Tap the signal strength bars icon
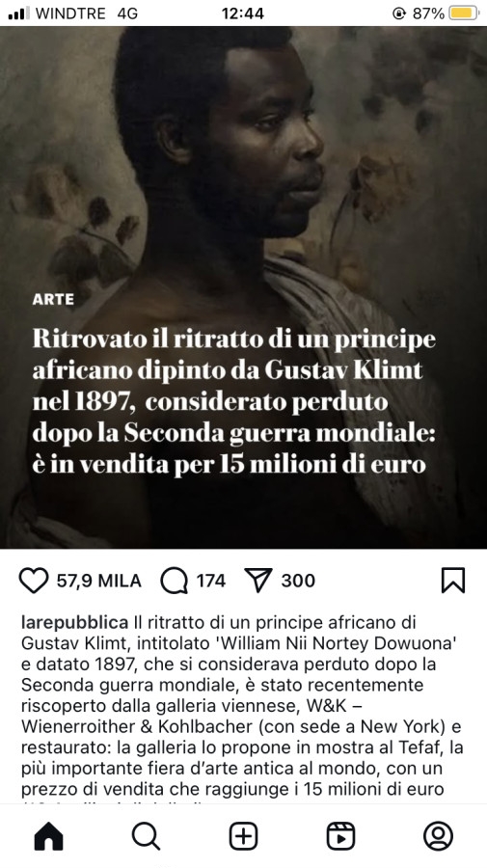Screen dimensions: 487x868 point(19,14)
